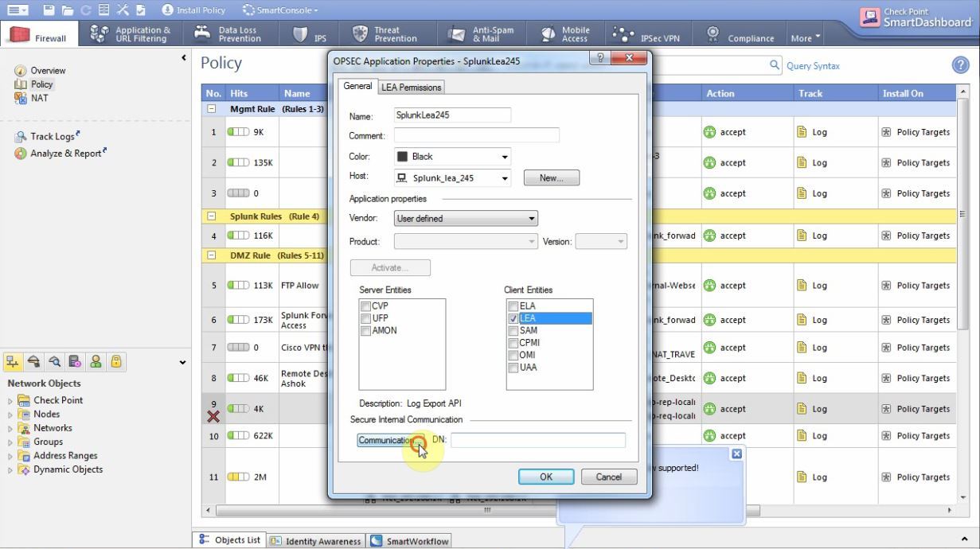Select the Users objects tree icon
The image size is (980, 549).
point(96,360)
